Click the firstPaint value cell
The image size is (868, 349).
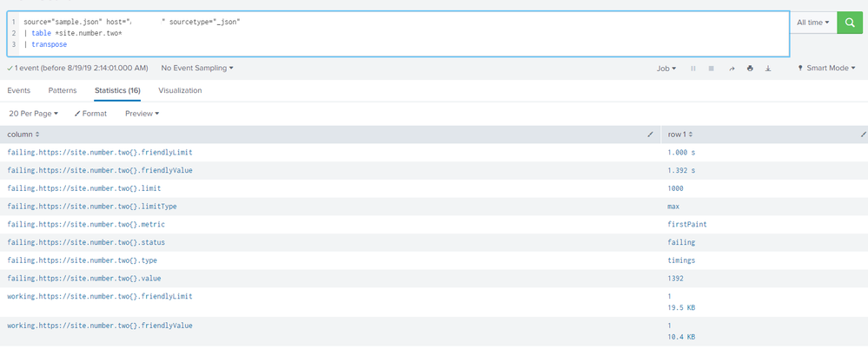coord(687,225)
